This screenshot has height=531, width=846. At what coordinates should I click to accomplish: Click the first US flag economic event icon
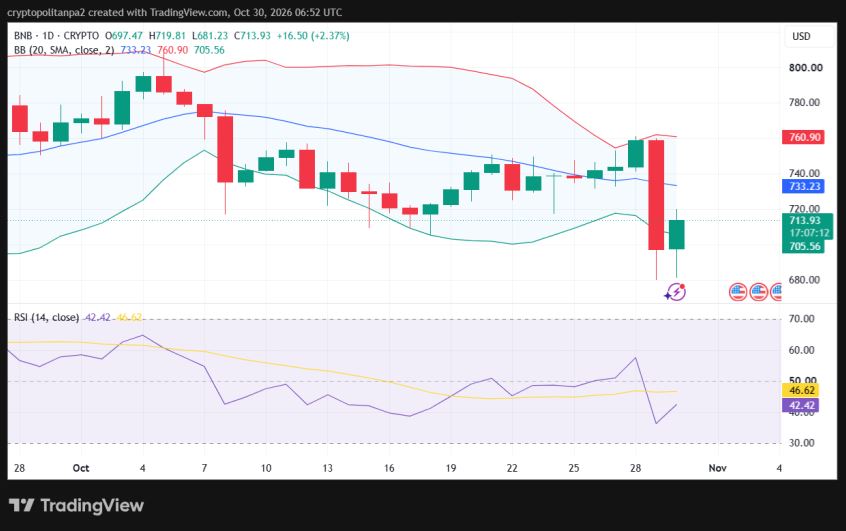coord(738,292)
